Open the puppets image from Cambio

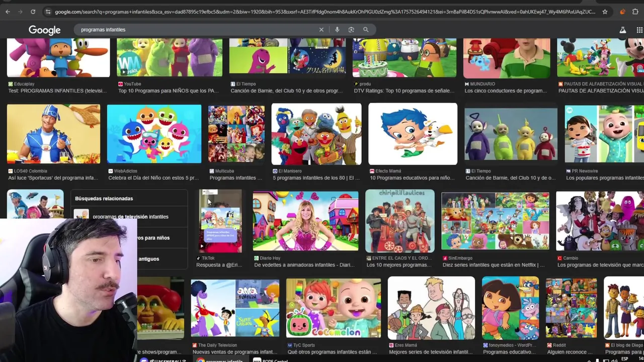600,221
